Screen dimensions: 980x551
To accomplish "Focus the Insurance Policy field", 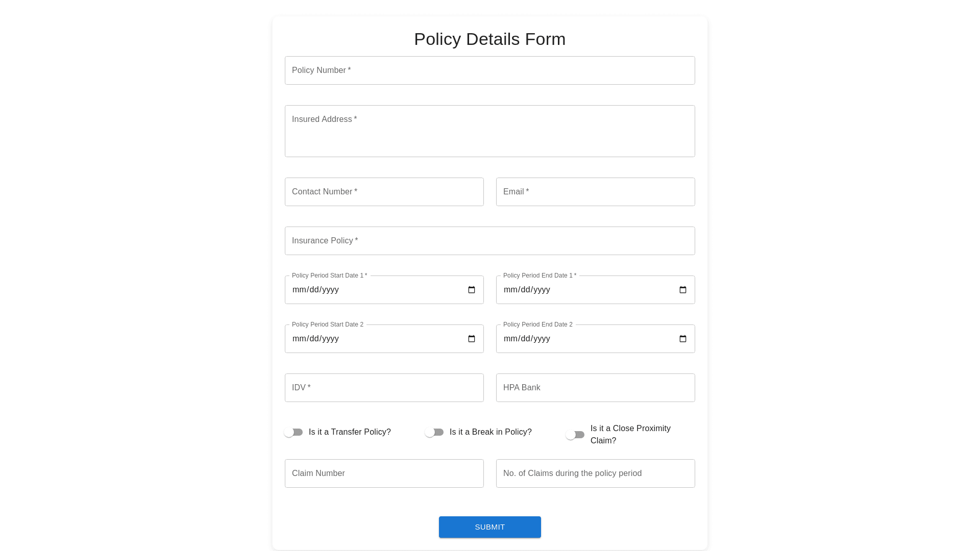I will click(x=490, y=241).
